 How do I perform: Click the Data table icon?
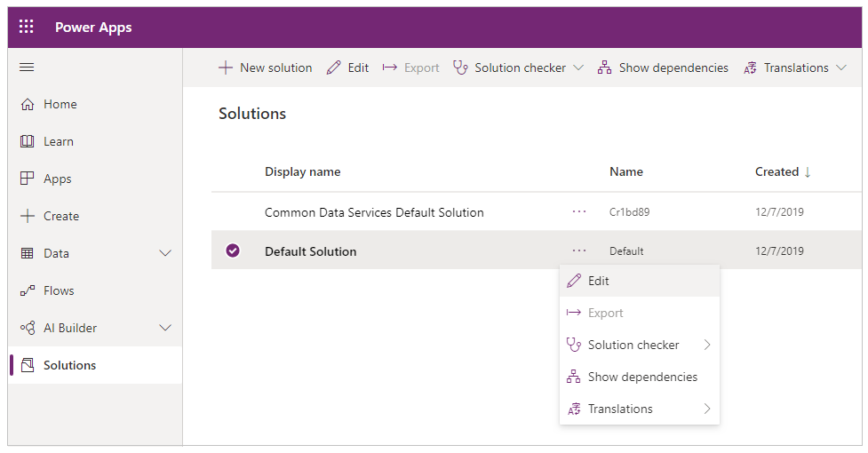pos(28,253)
